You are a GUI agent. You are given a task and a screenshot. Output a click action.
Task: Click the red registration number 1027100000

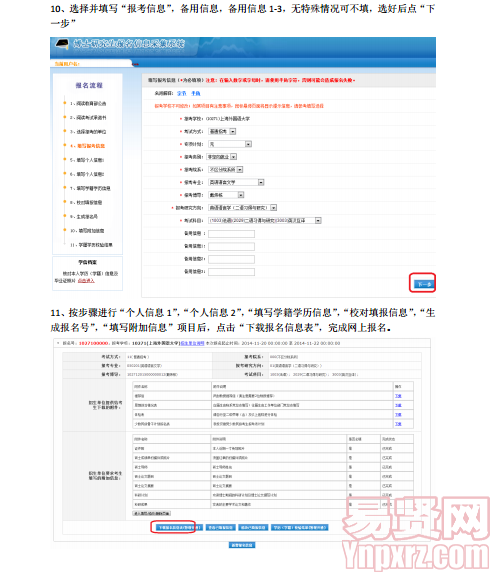[94, 343]
